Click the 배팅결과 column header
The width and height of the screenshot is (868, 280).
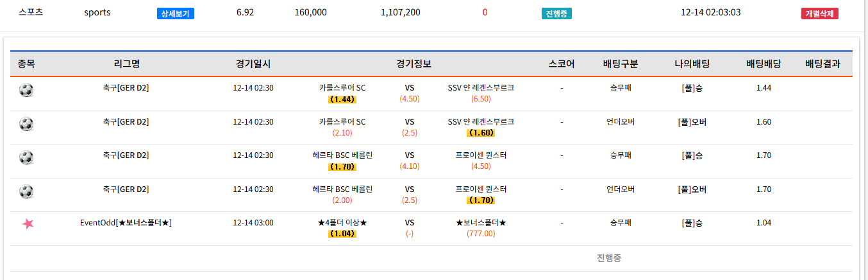click(x=822, y=64)
